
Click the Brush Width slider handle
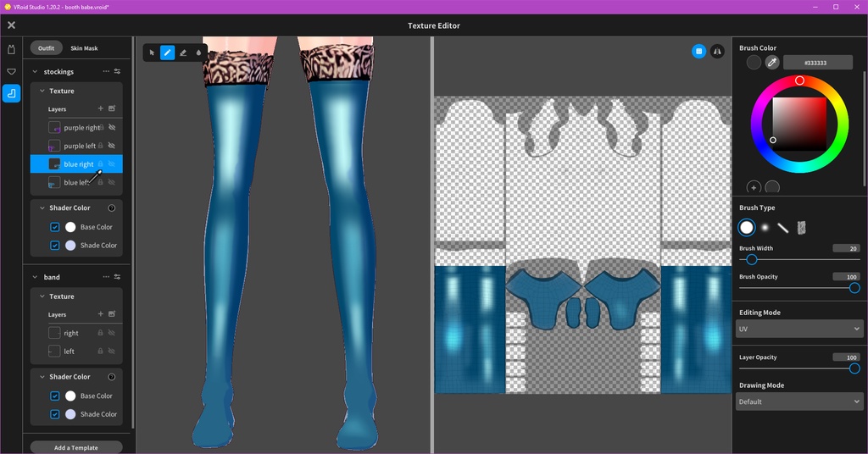751,259
